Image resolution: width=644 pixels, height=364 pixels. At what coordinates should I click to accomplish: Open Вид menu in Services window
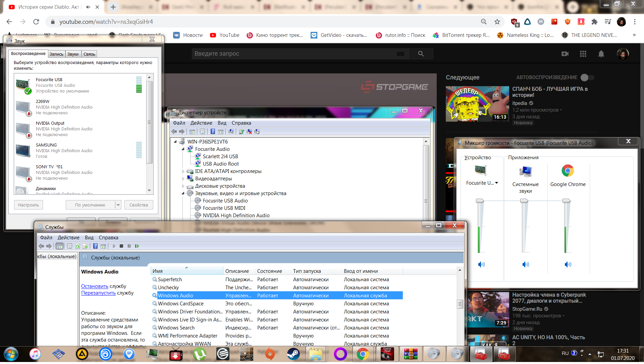tap(89, 238)
